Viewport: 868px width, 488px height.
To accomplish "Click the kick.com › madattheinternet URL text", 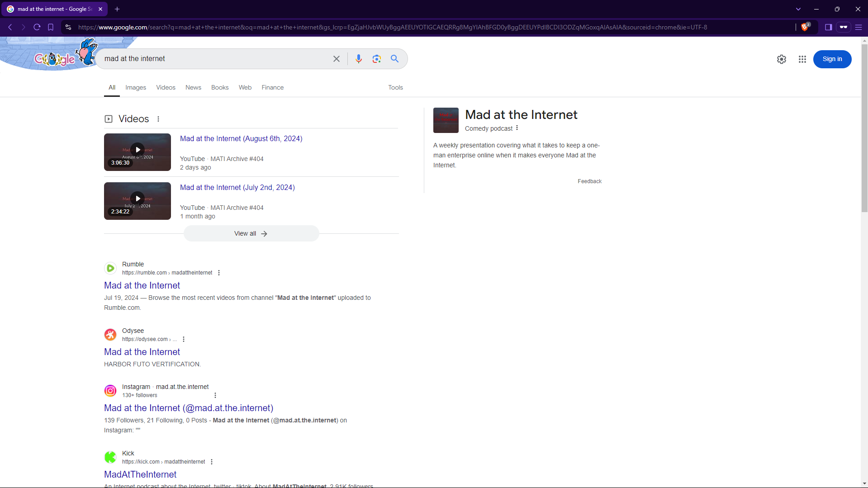I will [x=163, y=462].
